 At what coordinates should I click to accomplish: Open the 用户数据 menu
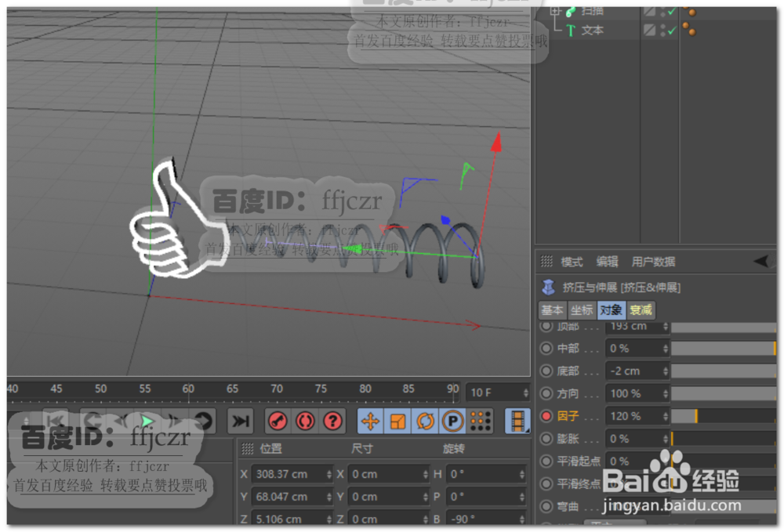pos(653,261)
